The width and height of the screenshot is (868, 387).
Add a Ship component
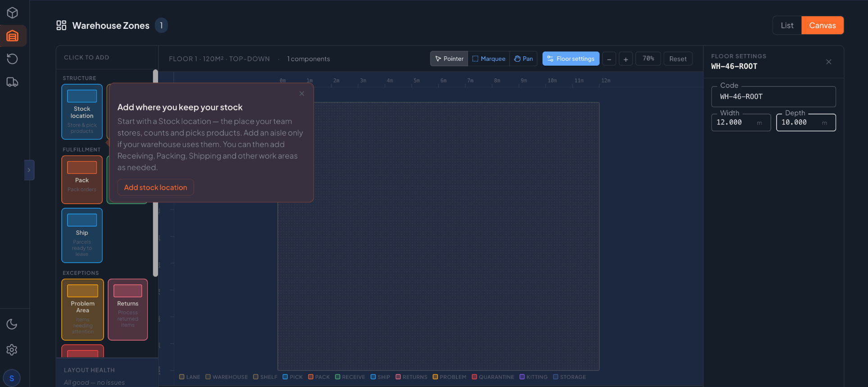(82, 235)
